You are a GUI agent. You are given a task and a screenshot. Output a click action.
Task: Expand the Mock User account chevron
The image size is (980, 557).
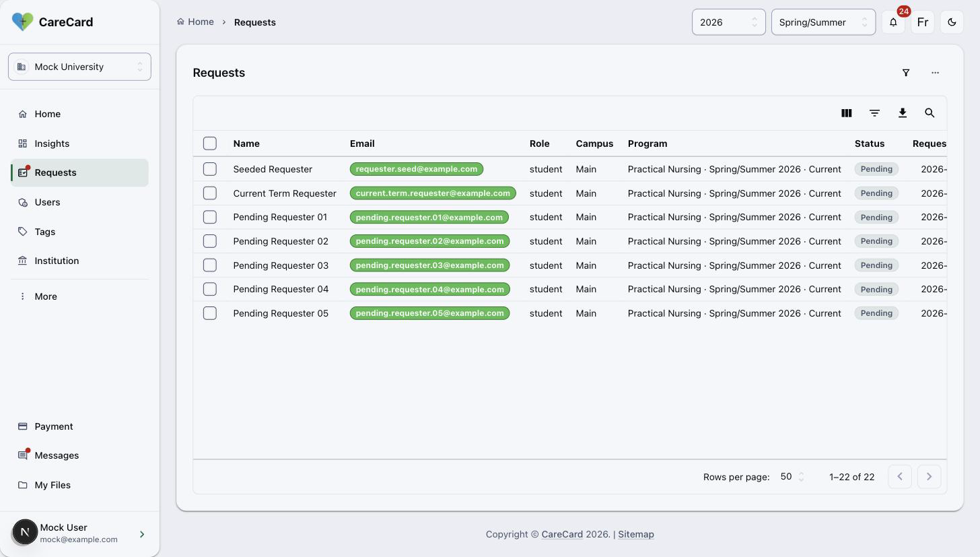(142, 534)
